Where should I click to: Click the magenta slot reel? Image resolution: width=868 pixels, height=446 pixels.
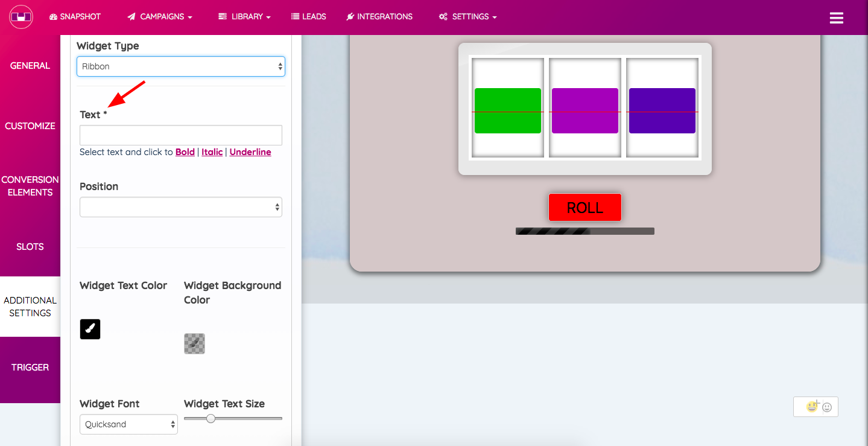coord(585,110)
